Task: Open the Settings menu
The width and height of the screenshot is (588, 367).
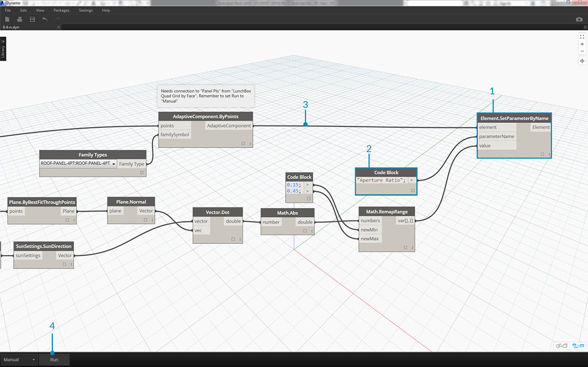Action: (86, 10)
